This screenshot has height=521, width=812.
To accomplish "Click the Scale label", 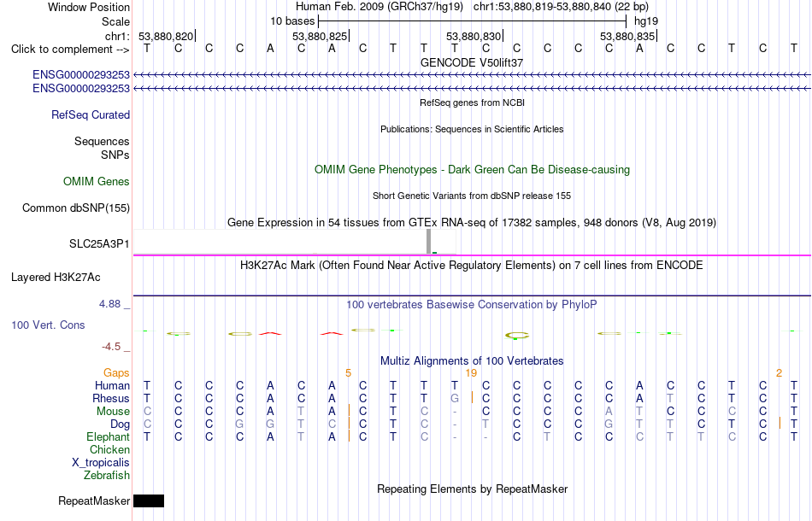I will pyautogui.click(x=116, y=21).
